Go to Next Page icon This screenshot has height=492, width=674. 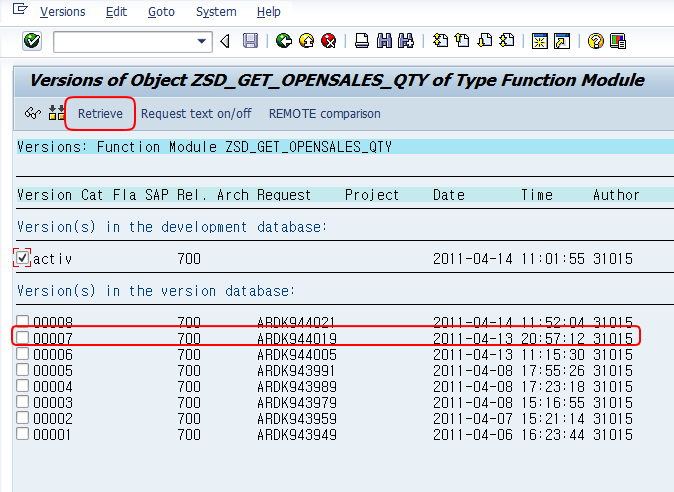click(x=485, y=41)
